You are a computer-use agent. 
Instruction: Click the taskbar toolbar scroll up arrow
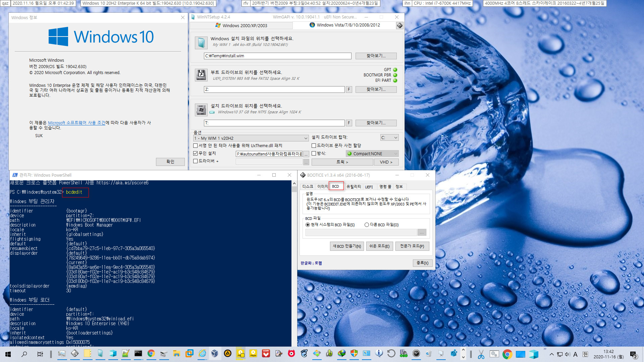464,350
